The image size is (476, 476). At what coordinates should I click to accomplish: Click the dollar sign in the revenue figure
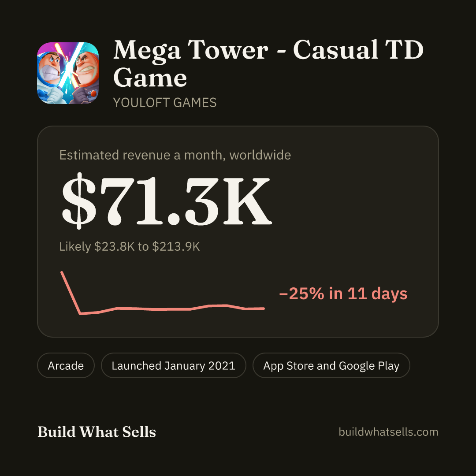(x=79, y=201)
